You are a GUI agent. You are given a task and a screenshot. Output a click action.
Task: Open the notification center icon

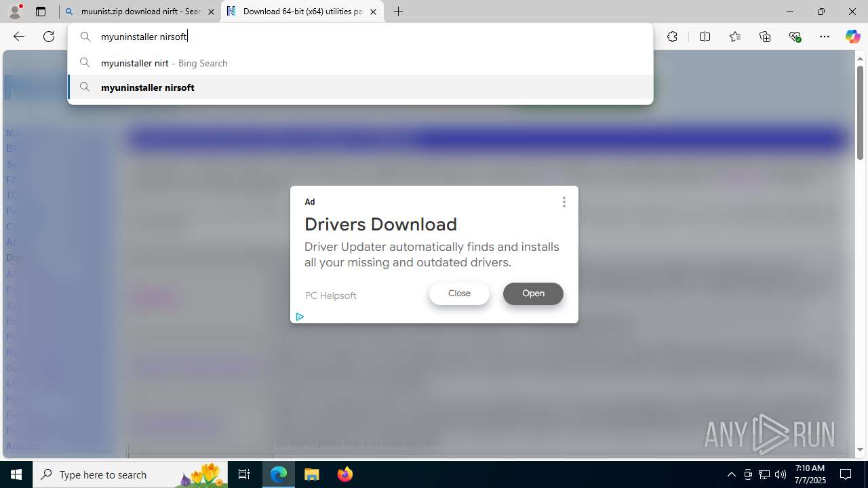pos(846,474)
